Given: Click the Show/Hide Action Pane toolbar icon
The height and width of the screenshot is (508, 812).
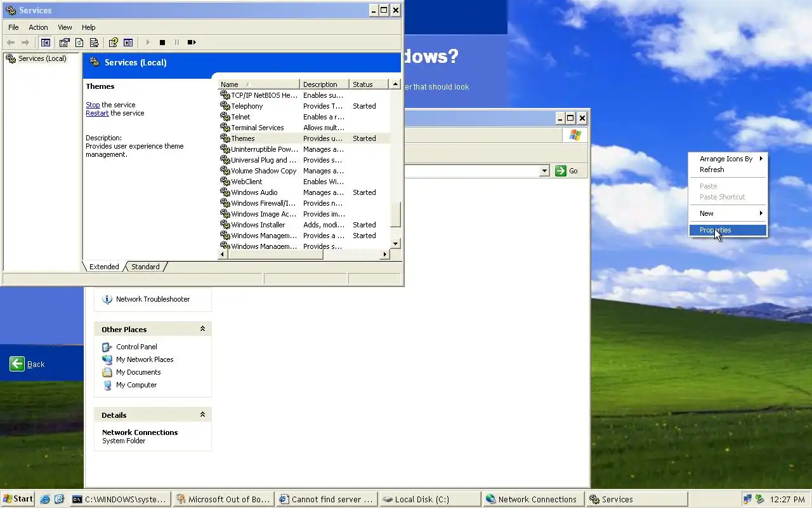Looking at the screenshot, I should [128, 43].
